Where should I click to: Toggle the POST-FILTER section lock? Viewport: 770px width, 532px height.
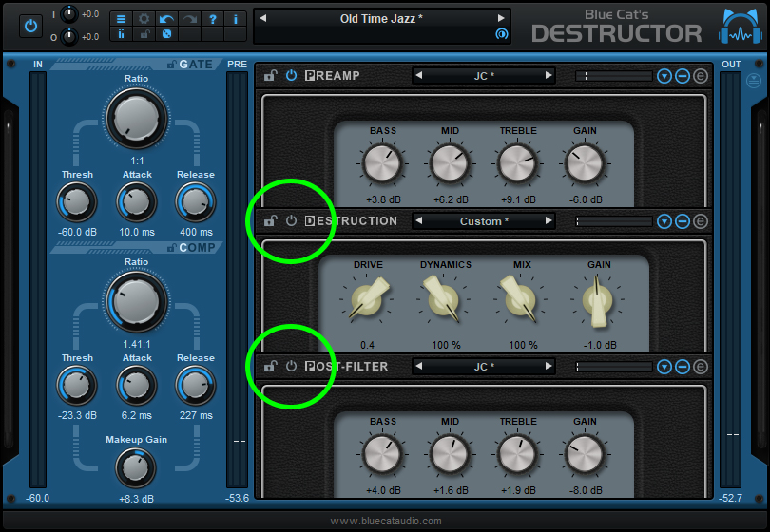(270, 366)
